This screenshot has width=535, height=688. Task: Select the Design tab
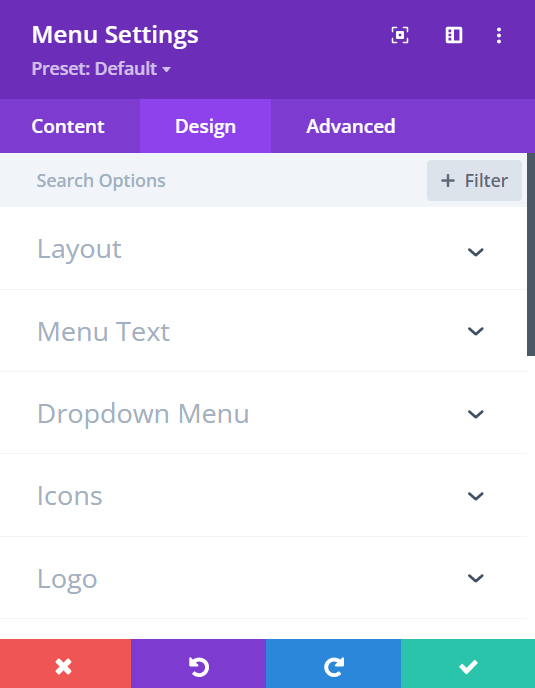pos(205,126)
